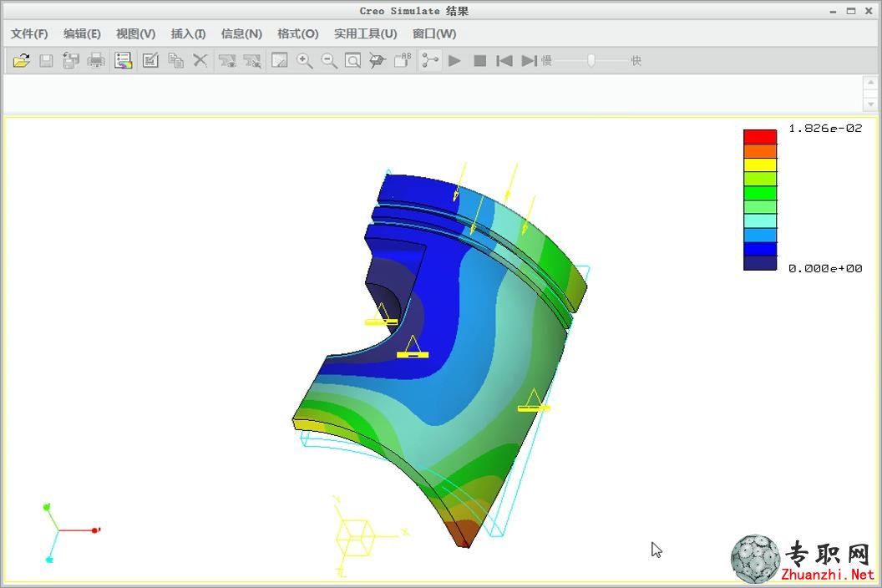Step back to previous animation frame

(504, 60)
